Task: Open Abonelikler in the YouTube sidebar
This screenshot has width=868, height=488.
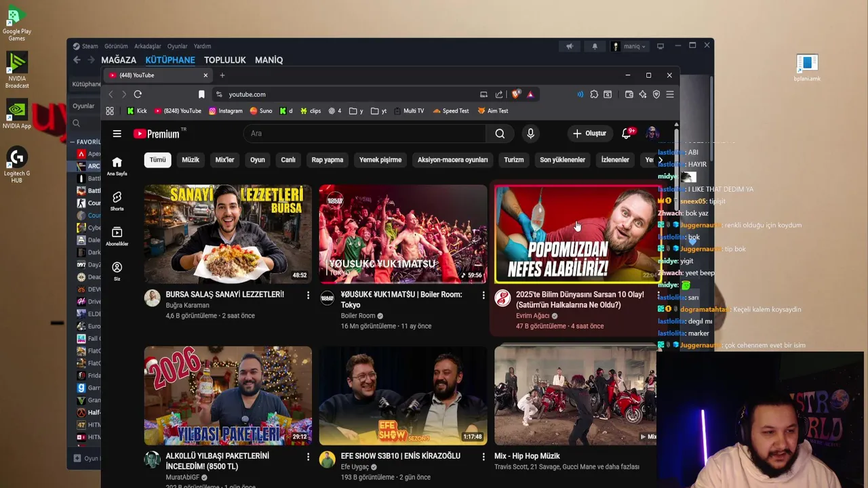Action: [117, 236]
